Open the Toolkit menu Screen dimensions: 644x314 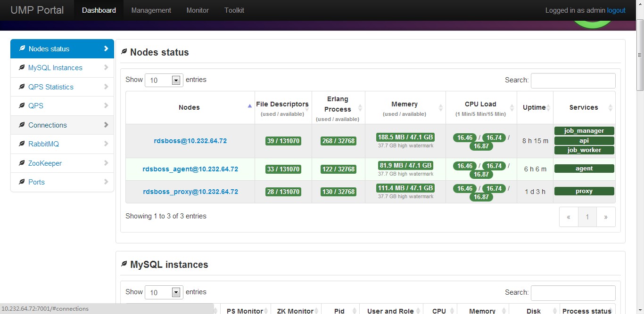[x=234, y=10]
